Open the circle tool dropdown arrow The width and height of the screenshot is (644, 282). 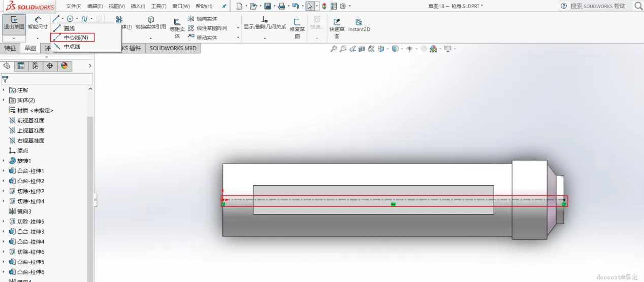[77, 19]
